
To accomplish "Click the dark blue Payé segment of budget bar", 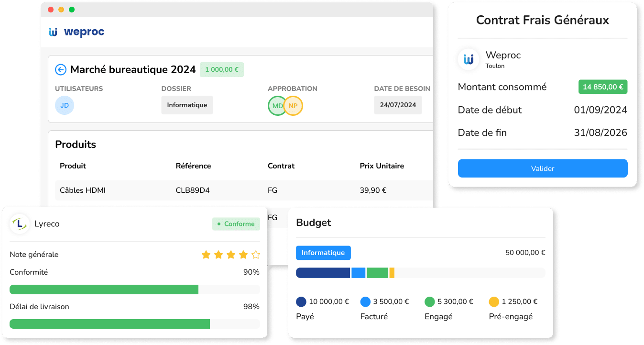I will click(x=323, y=273).
